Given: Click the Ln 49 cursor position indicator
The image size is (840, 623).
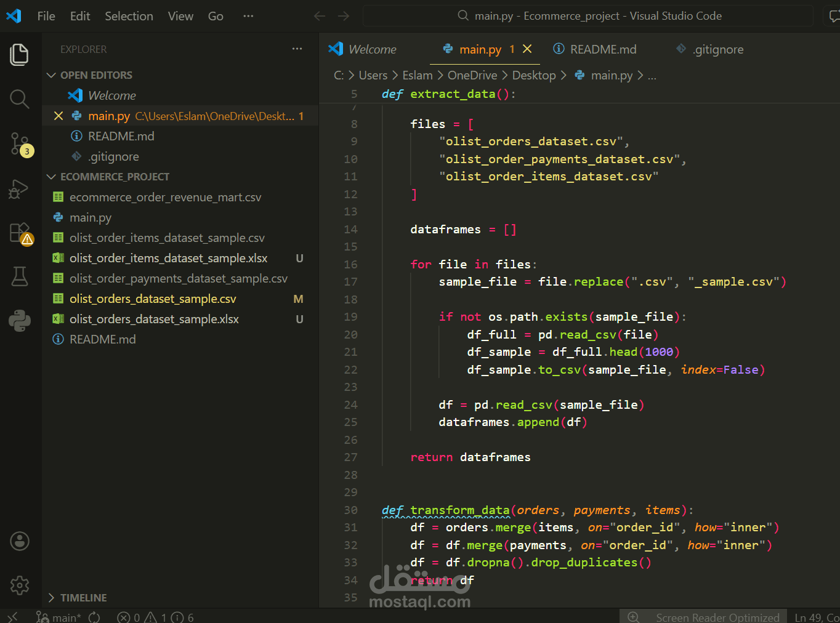Looking at the screenshot, I should pyautogui.click(x=817, y=617).
